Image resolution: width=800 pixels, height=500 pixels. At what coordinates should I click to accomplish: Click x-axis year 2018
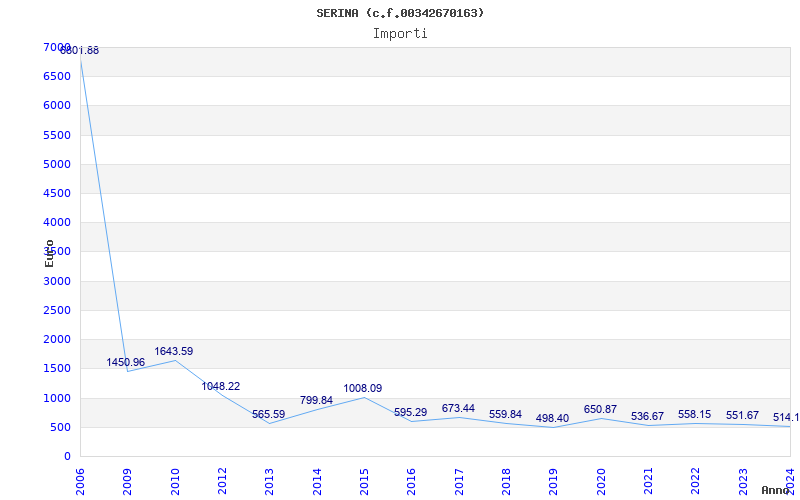506,481
